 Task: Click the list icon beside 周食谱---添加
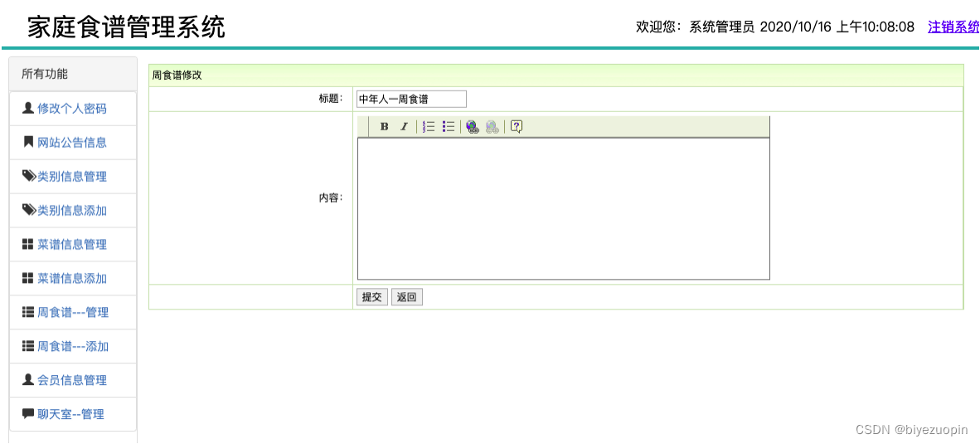pos(27,345)
